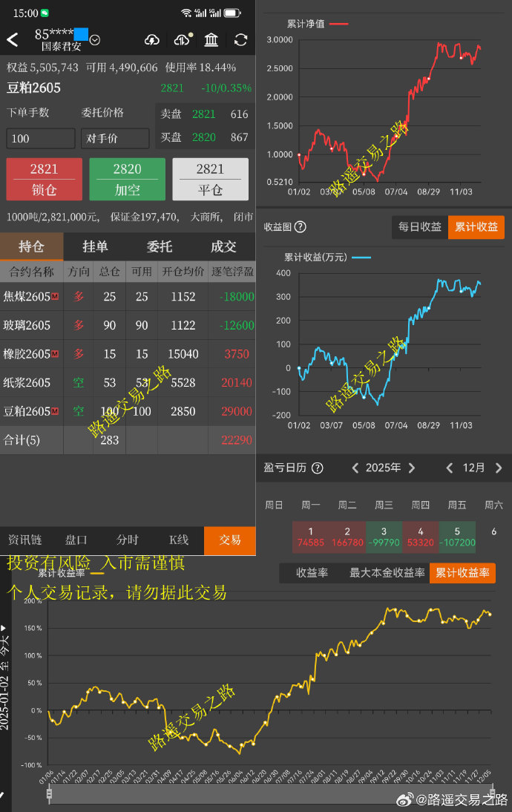Switch to the 委托 tab
Image resolution: width=512 pixels, height=812 pixels.
pyautogui.click(x=160, y=246)
